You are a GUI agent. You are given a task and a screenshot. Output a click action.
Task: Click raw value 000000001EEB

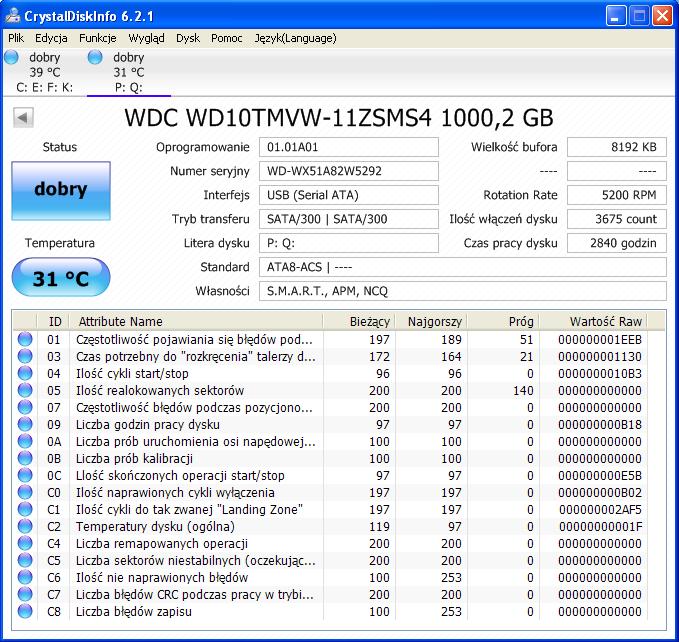(600, 340)
